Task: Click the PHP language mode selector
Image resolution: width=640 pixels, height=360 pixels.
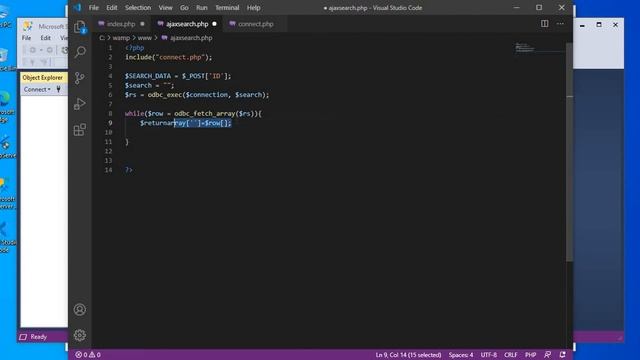Action: 530,355
